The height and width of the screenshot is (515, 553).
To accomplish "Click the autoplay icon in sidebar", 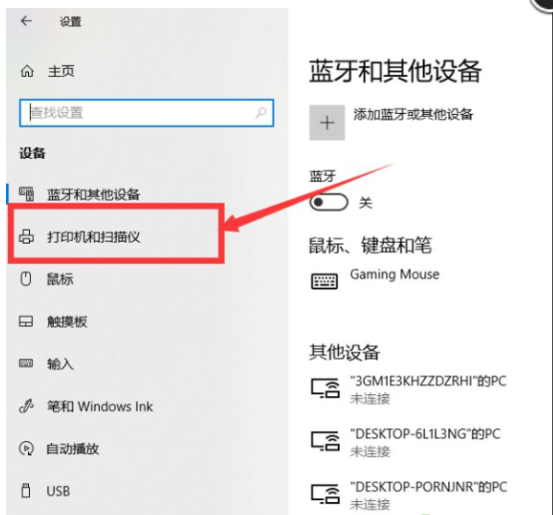I will (x=26, y=448).
